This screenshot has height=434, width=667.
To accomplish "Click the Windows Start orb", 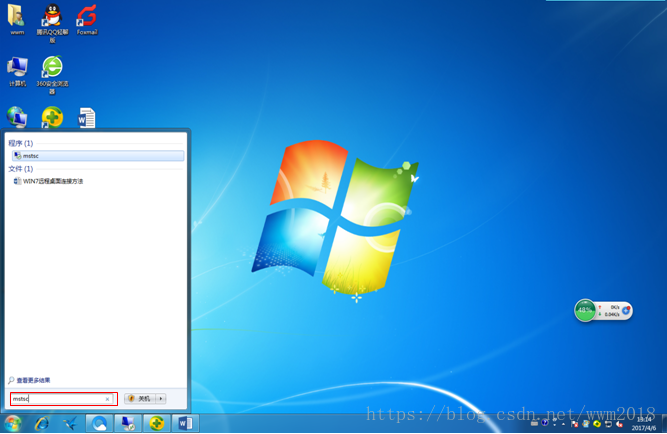I will coord(13,423).
